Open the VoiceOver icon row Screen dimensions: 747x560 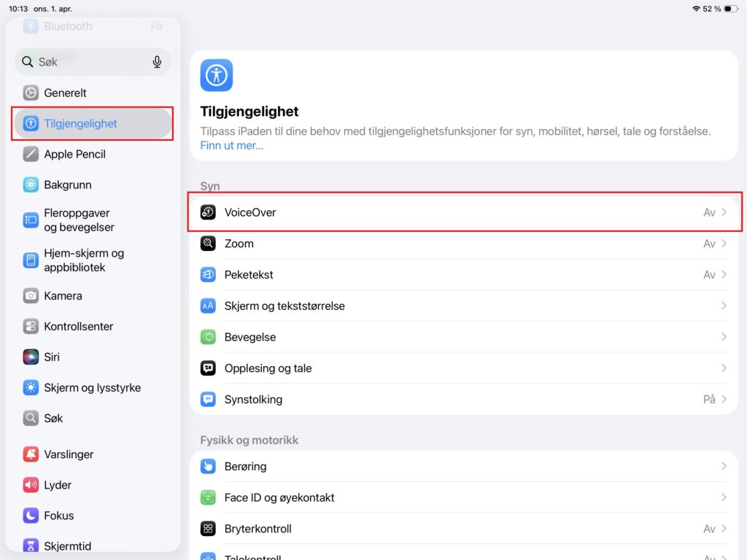208,212
